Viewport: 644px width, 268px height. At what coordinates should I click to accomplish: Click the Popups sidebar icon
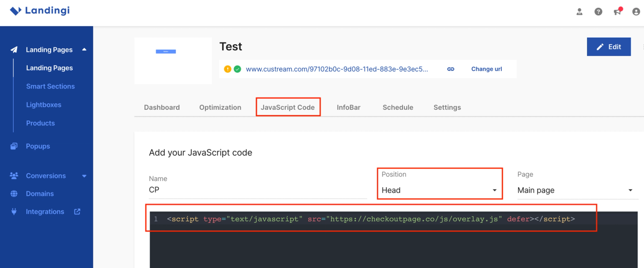pyautogui.click(x=14, y=146)
